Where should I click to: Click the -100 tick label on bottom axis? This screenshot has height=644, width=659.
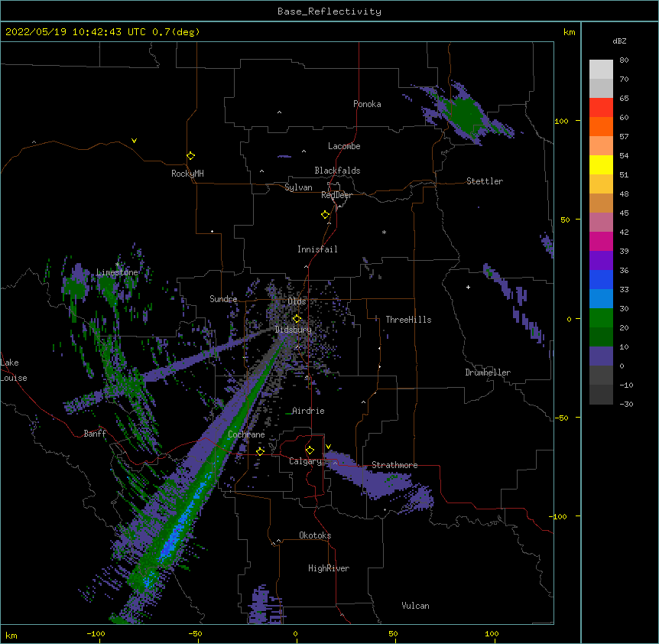(96, 633)
